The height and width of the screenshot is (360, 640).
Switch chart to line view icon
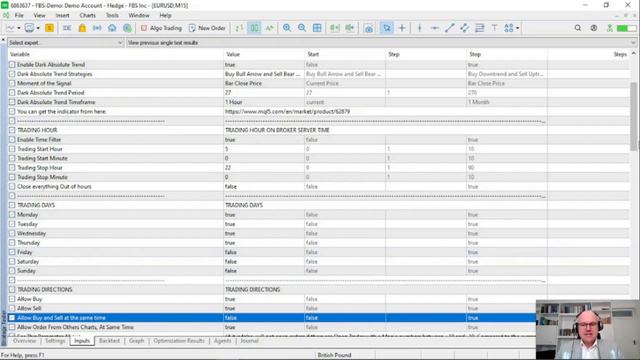point(269,28)
